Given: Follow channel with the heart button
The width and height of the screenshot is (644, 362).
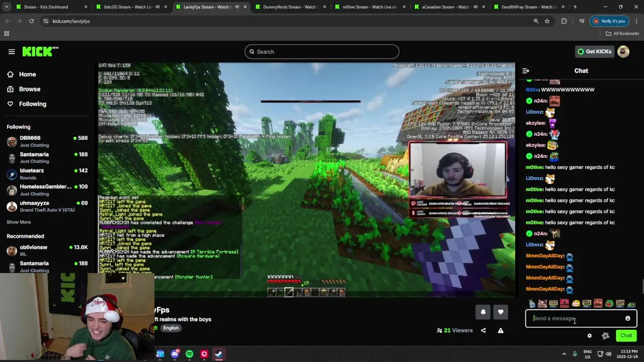Looking at the screenshot, I should click(x=501, y=312).
